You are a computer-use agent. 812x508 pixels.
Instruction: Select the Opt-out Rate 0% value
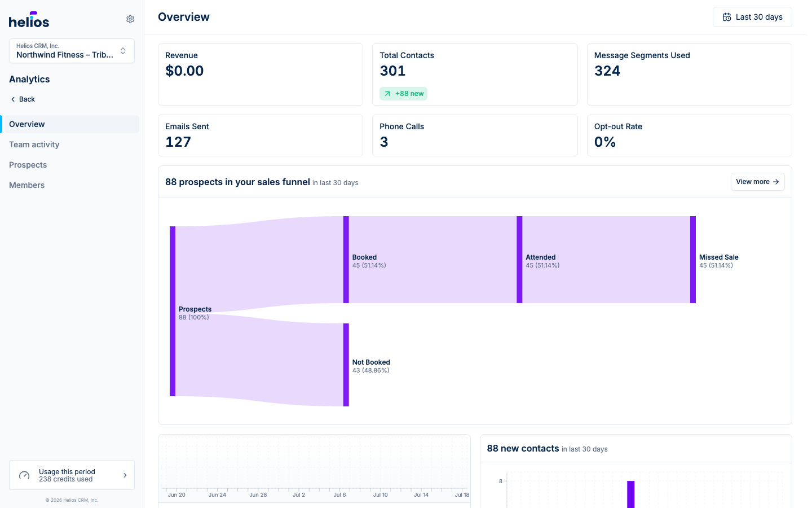point(605,142)
